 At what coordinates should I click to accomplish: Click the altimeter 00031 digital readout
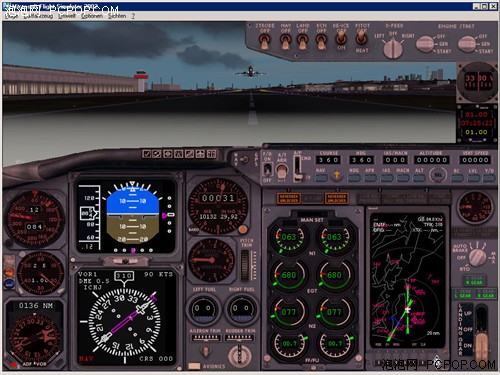[218, 198]
